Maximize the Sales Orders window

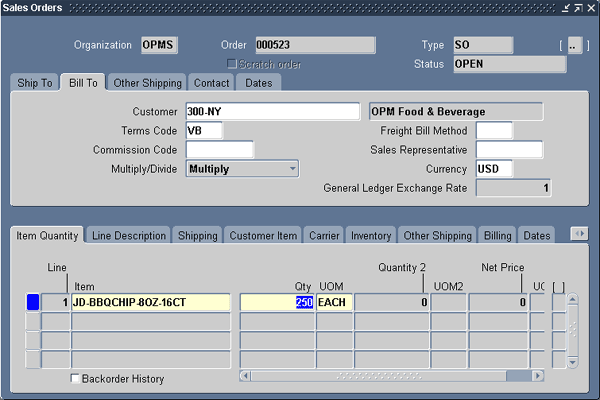pyautogui.click(x=578, y=8)
